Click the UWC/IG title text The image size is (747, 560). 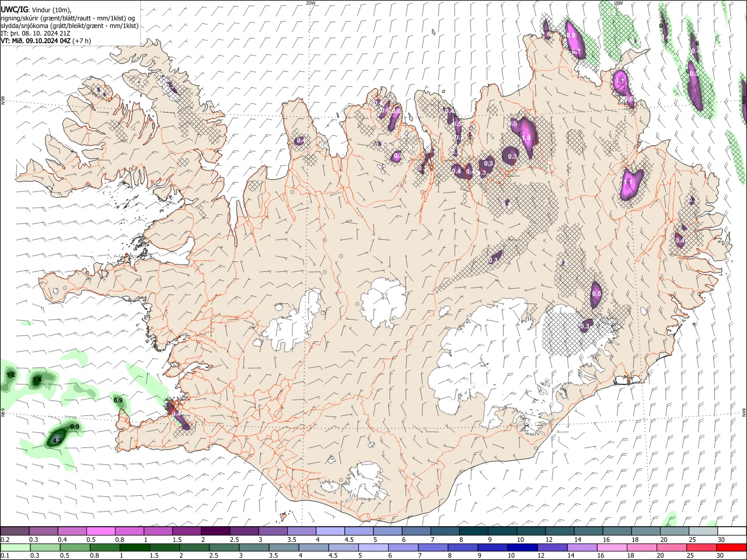click(14, 9)
